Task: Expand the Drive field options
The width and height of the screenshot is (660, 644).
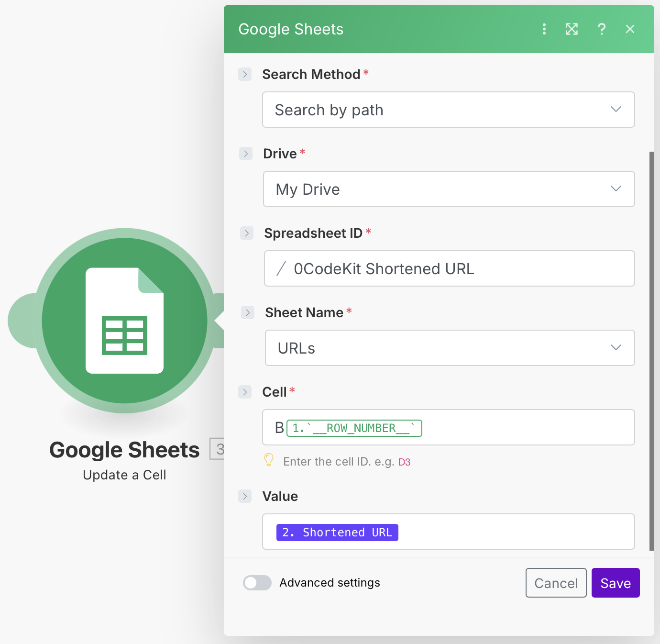Action: point(246,154)
